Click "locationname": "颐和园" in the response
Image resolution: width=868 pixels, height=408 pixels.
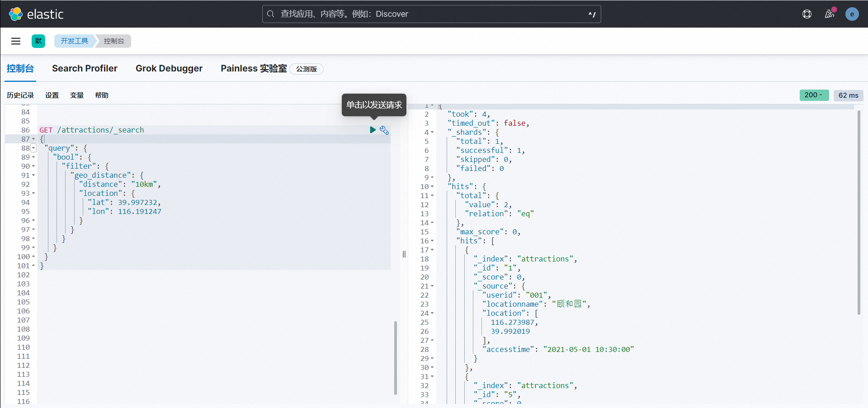536,304
